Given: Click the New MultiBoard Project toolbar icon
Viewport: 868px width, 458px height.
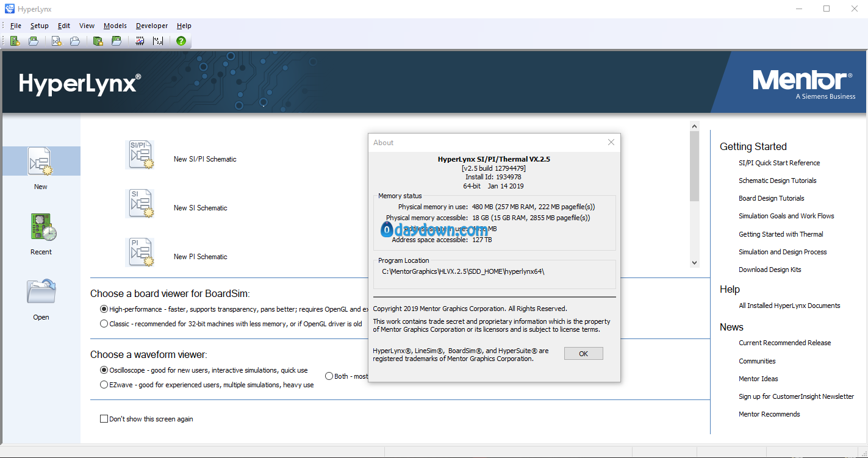Looking at the screenshot, I should click(98, 41).
